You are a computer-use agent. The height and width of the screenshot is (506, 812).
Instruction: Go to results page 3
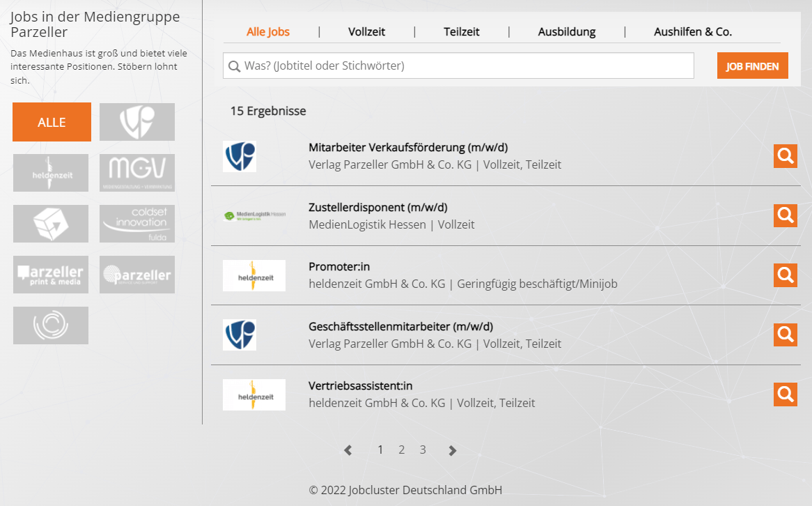tap(423, 450)
